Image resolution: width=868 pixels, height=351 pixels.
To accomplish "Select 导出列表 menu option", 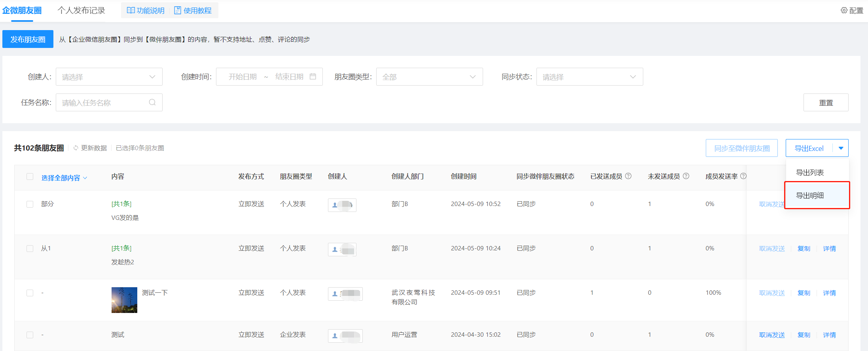I will [x=817, y=172].
